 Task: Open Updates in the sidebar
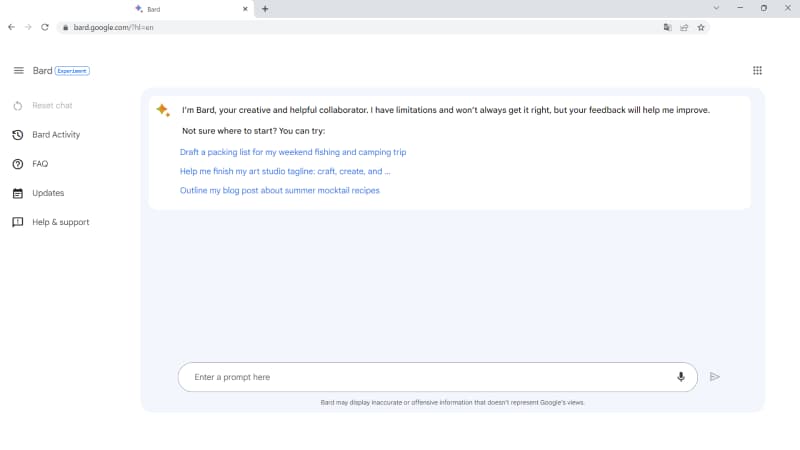pyautogui.click(x=48, y=193)
